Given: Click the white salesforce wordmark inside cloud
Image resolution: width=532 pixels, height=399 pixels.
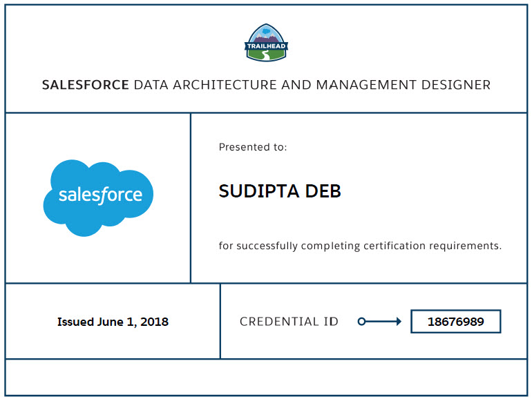Looking at the screenshot, I should [100, 195].
